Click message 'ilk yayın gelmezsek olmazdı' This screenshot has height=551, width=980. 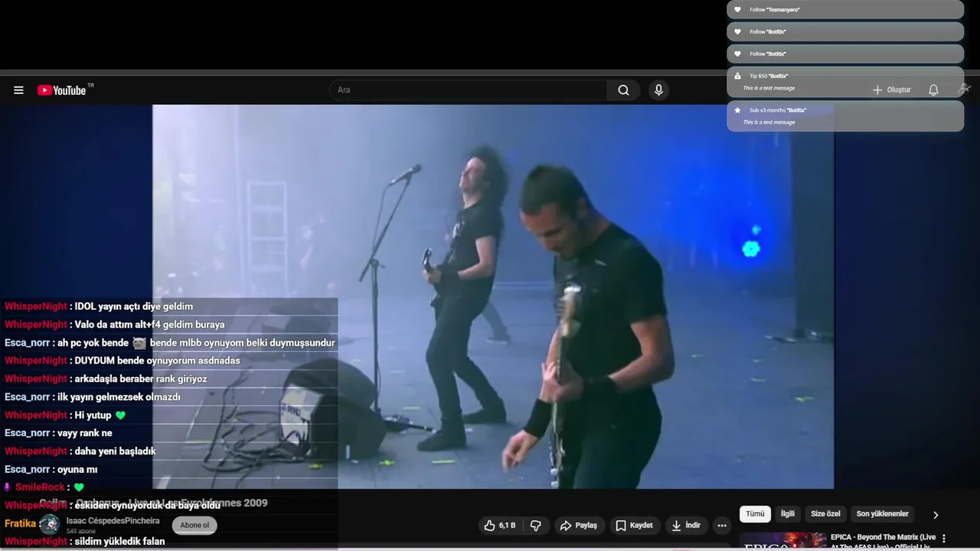pos(119,397)
